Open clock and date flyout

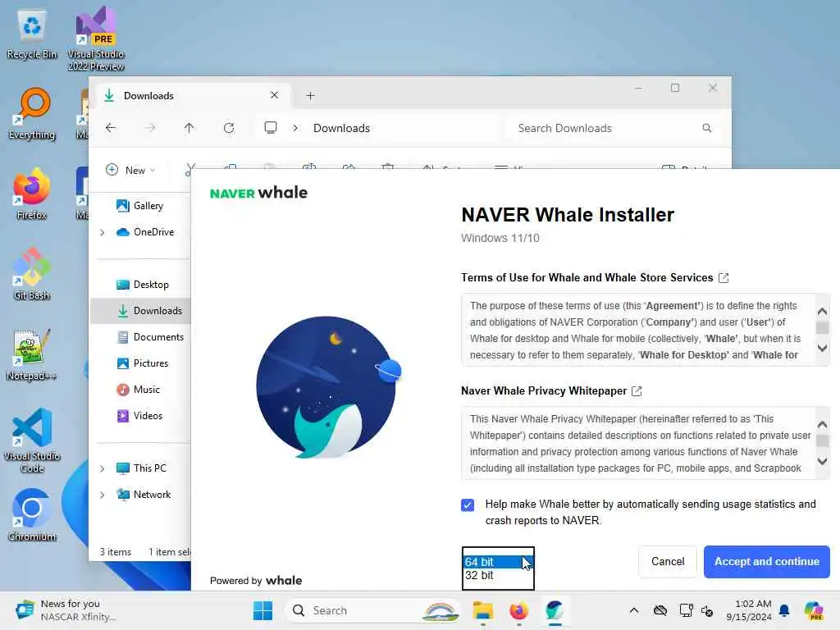[749, 610]
